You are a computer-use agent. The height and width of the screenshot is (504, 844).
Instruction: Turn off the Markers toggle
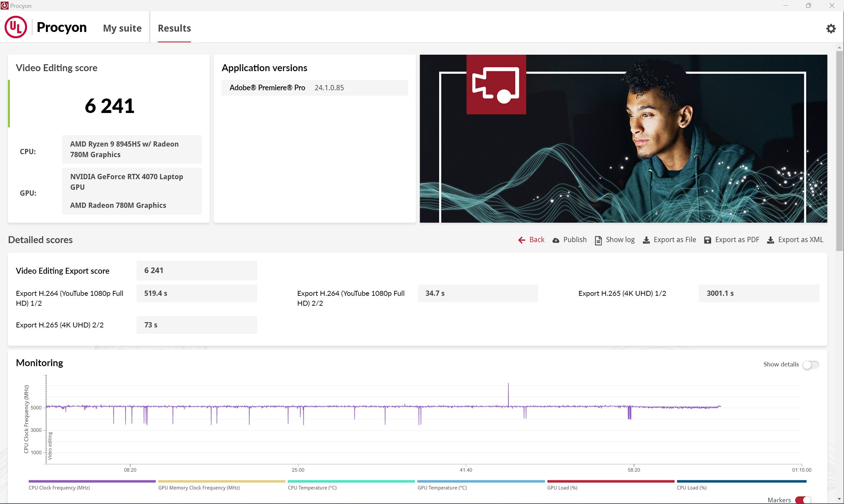(803, 500)
